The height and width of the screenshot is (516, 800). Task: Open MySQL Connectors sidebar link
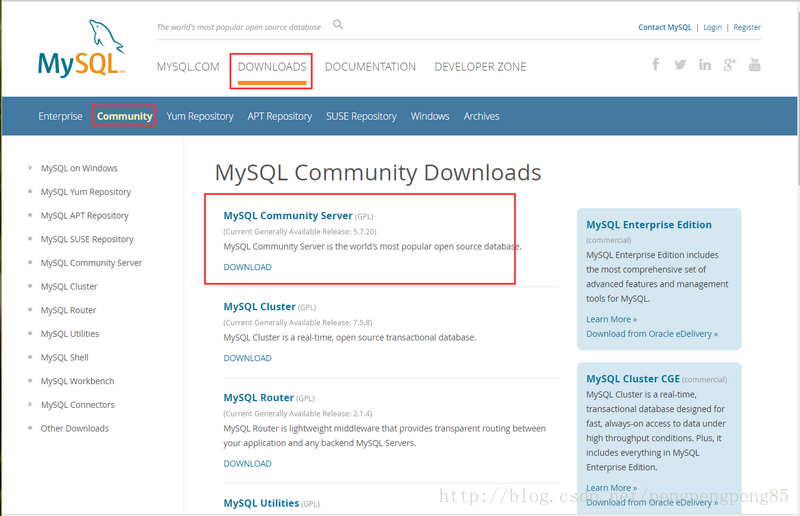(x=78, y=405)
